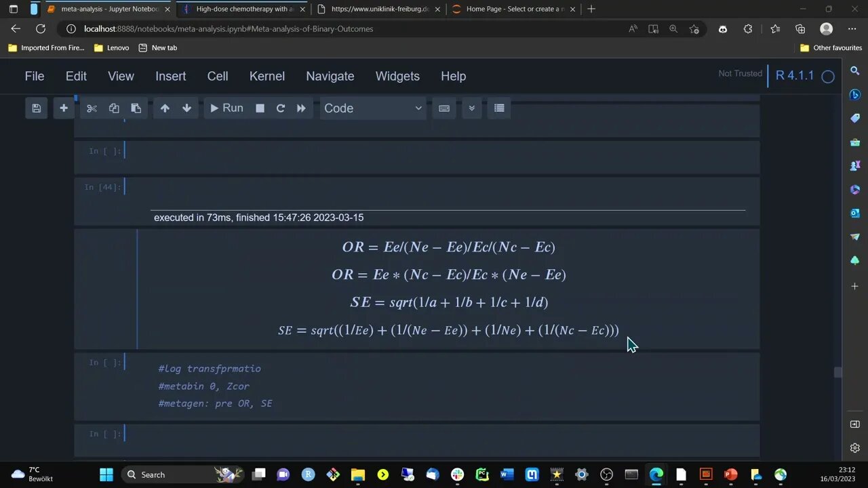Close the meta-analysis Jupyter Notebook tab
Viewport: 868px width, 488px height.
point(167,9)
